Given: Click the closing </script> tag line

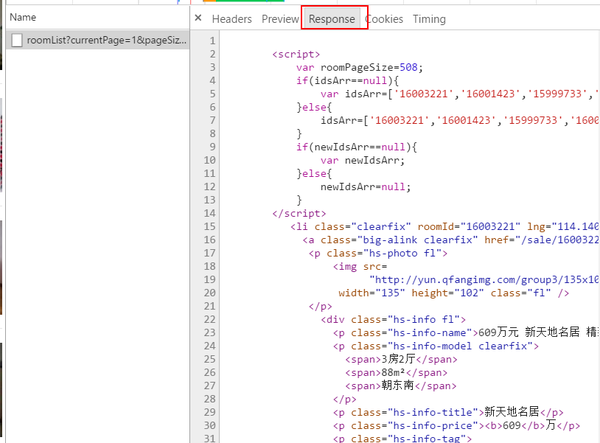Looking at the screenshot, I should 299,213.
